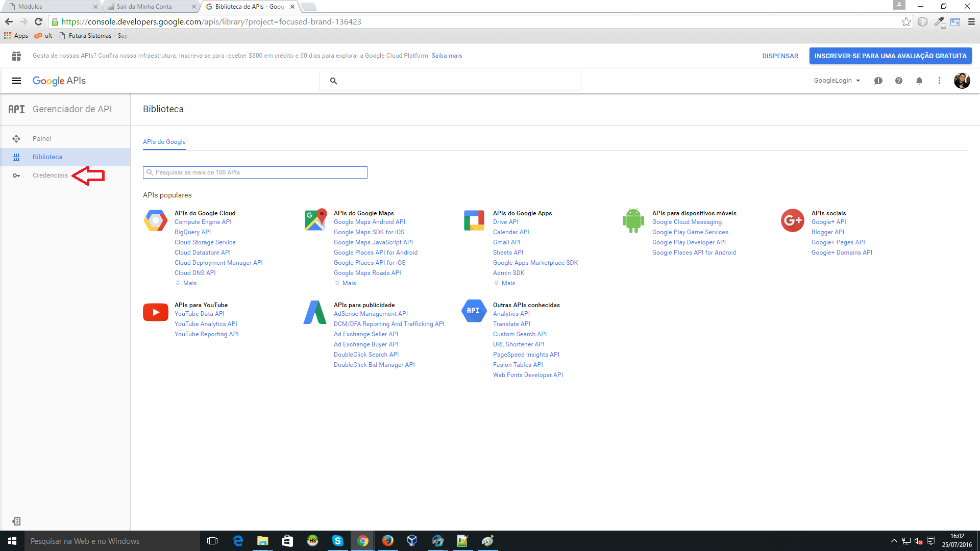Open the Gmail API link

tap(507, 242)
